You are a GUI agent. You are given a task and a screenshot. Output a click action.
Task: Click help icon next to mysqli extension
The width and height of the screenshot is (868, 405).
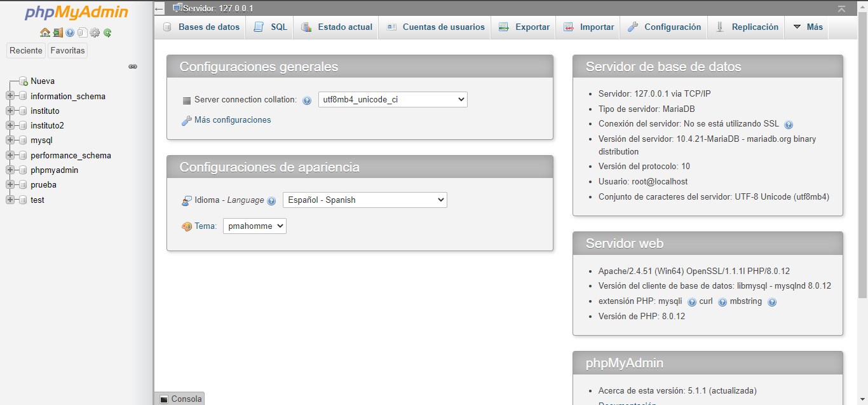(x=692, y=302)
